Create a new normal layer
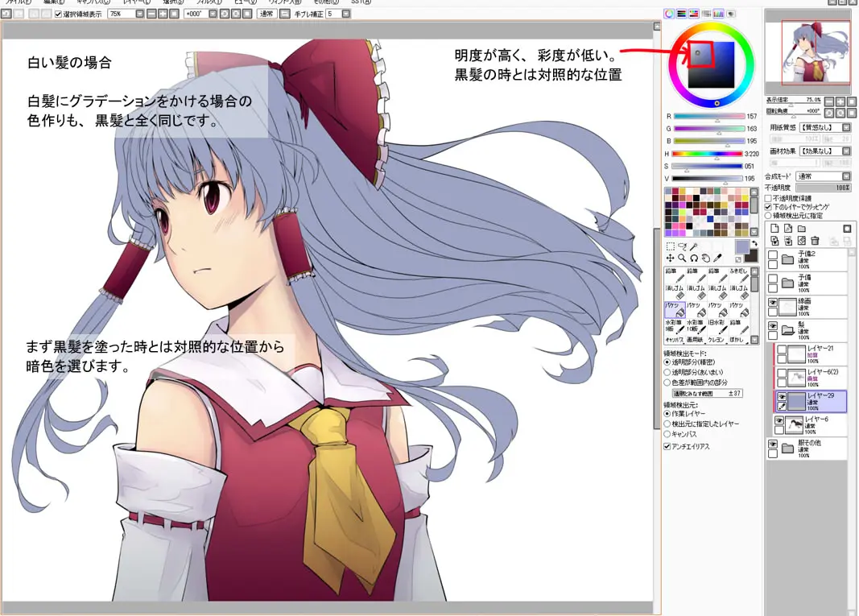 point(774,229)
